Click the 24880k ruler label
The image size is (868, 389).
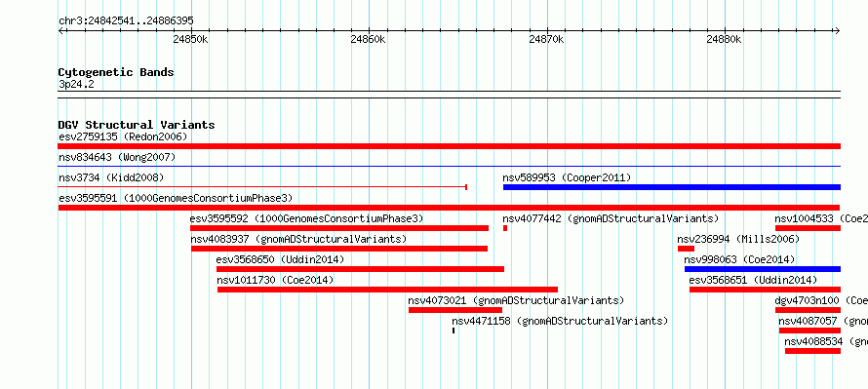(724, 40)
